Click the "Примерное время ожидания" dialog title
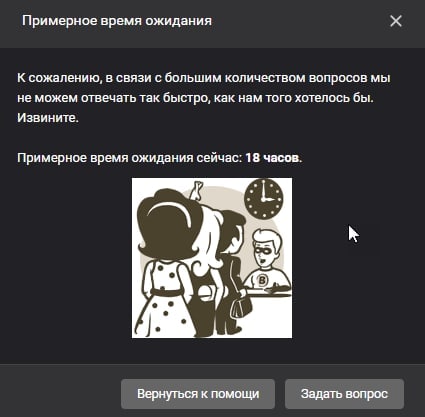This screenshot has width=425, height=417. point(117,21)
